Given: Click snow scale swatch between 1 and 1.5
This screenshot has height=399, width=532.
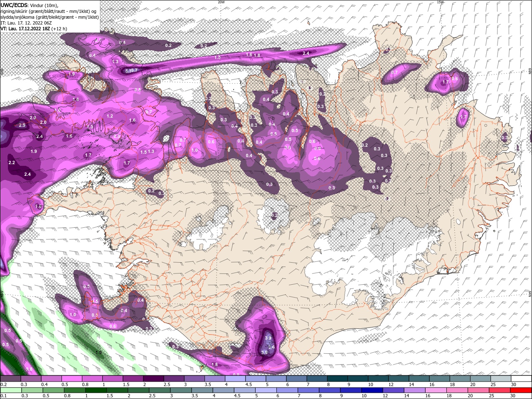Looking at the screenshot, I should (113, 379).
